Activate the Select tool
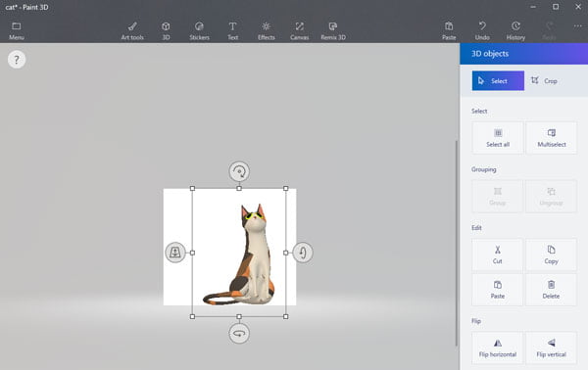This screenshot has width=588, height=370. tap(498, 80)
